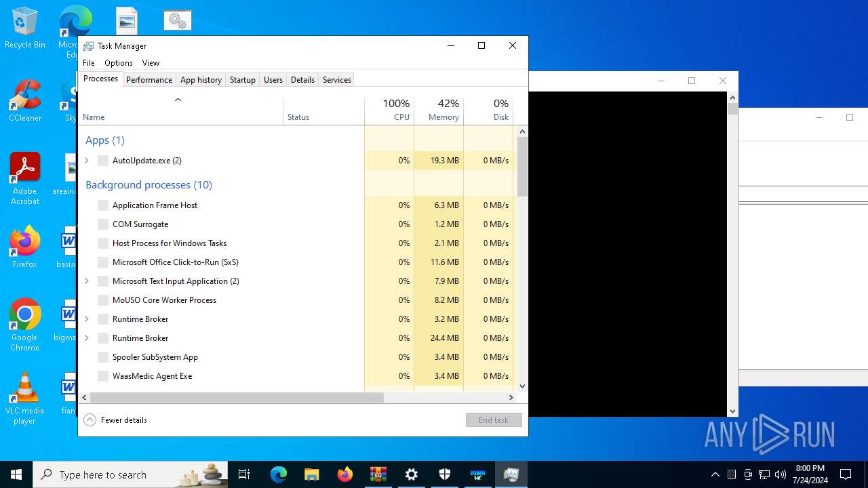Select the AutoUpdate.exe process icon
Screen dimensions: 868x488
pos(103,161)
